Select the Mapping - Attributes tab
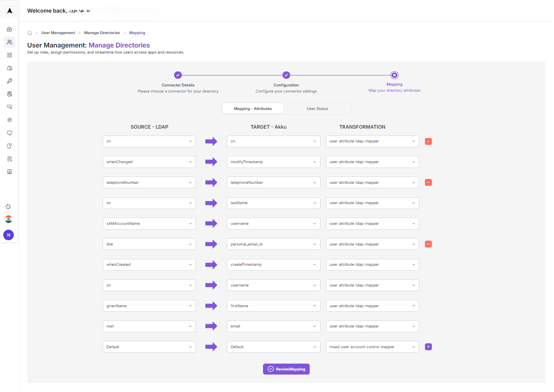554x392 pixels. click(x=252, y=108)
